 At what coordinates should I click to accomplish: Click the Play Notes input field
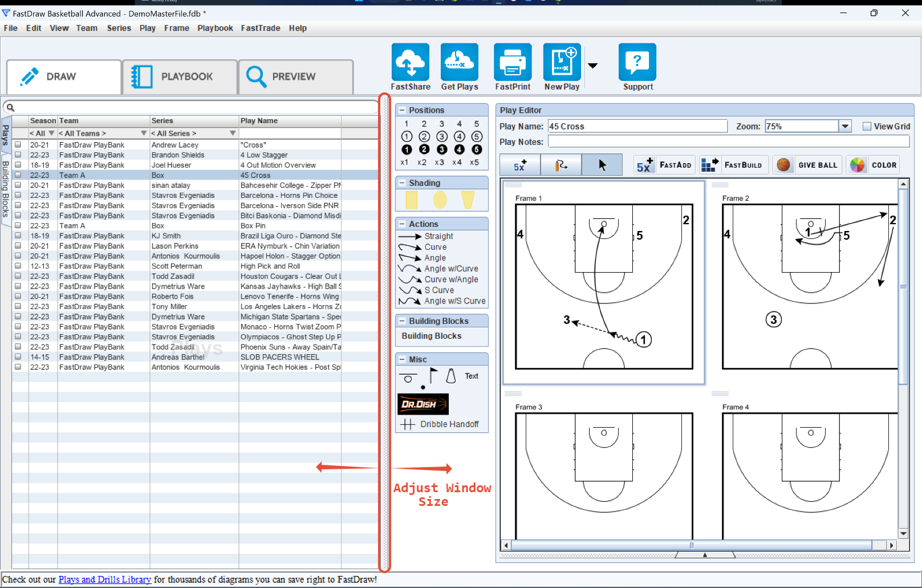click(729, 141)
